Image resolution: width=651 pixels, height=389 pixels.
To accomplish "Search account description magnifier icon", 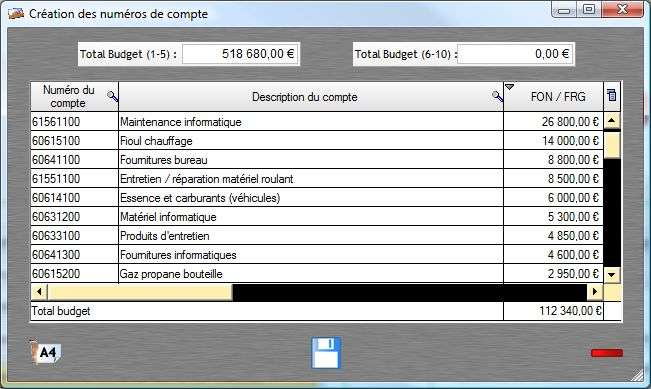I will click(497, 97).
